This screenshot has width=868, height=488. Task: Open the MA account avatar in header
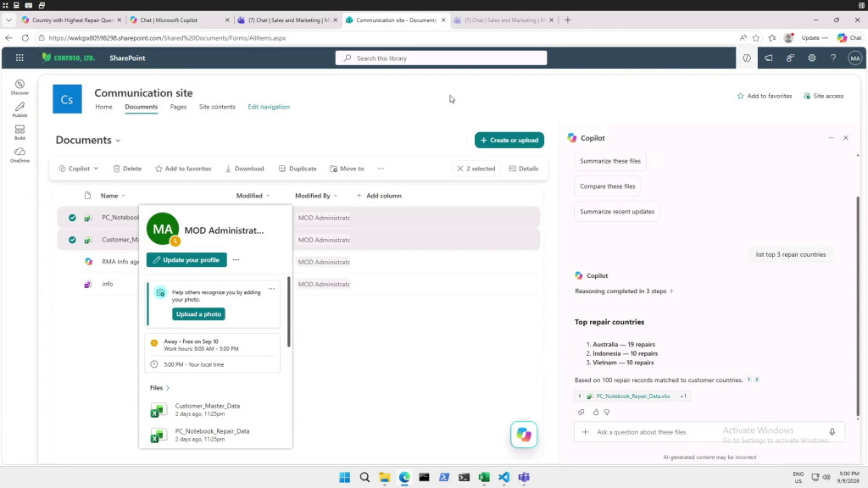click(x=854, y=58)
